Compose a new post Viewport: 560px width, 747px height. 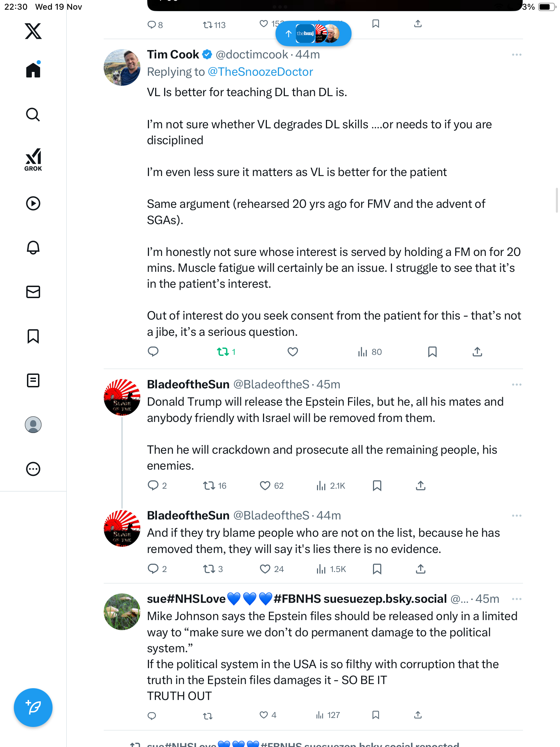point(33,707)
